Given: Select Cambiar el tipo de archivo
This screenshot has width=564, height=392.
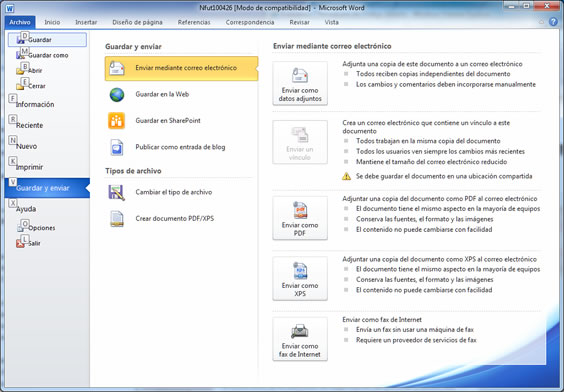Looking at the screenshot, I should click(x=182, y=192).
